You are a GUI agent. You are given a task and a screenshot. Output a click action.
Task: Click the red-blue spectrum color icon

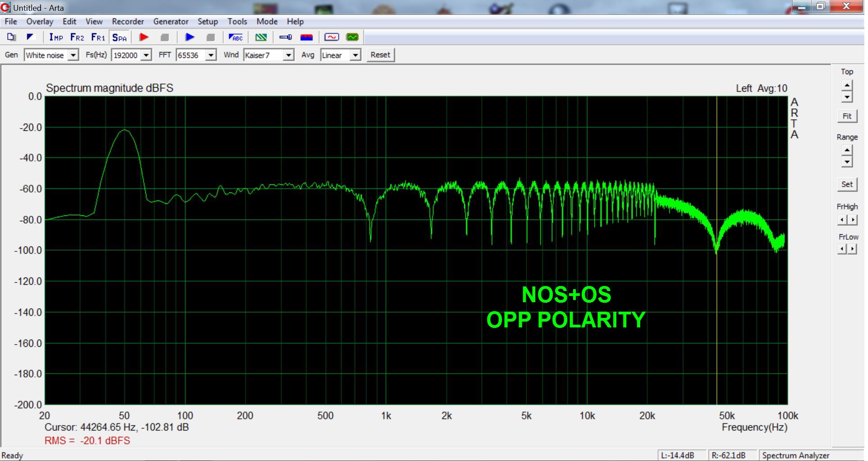tap(307, 37)
